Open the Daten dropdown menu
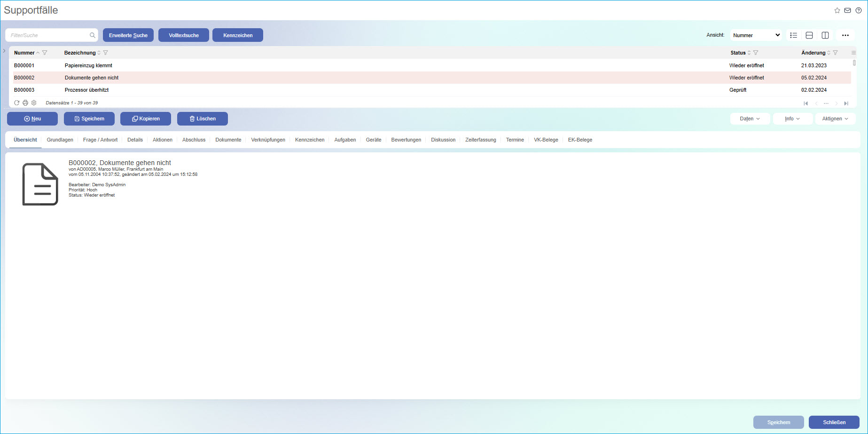The height and width of the screenshot is (434, 868). point(750,119)
